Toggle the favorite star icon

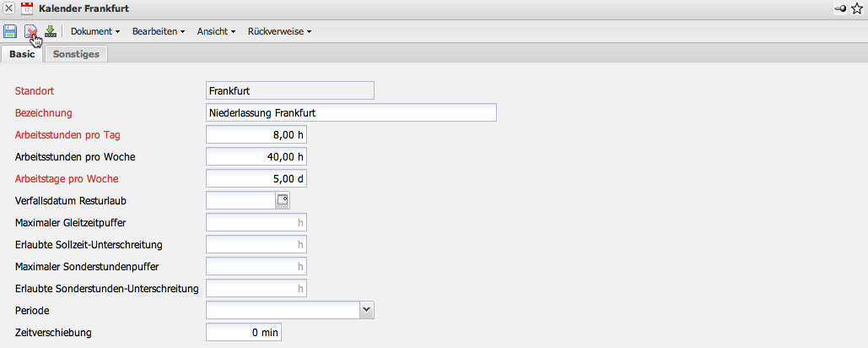[x=857, y=8]
